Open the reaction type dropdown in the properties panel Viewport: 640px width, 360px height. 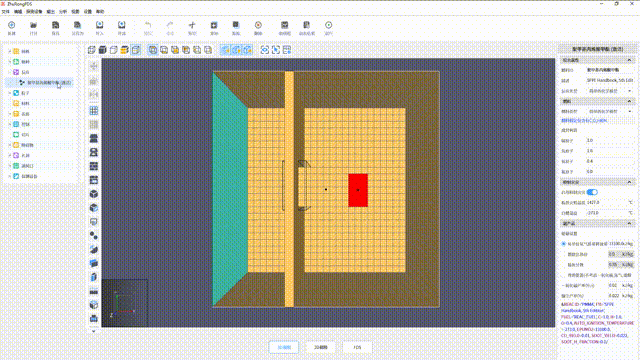click(610, 91)
